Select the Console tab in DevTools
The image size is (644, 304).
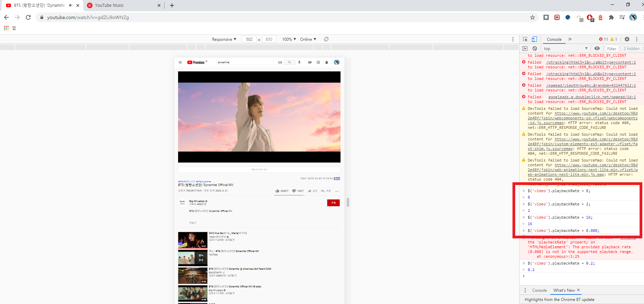tap(554, 39)
